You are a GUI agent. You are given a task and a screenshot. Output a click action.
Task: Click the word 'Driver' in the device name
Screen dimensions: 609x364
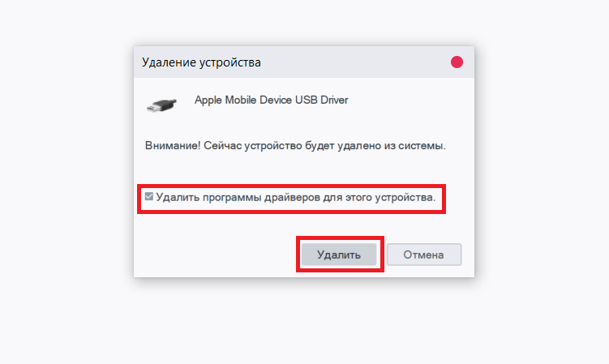(x=334, y=101)
